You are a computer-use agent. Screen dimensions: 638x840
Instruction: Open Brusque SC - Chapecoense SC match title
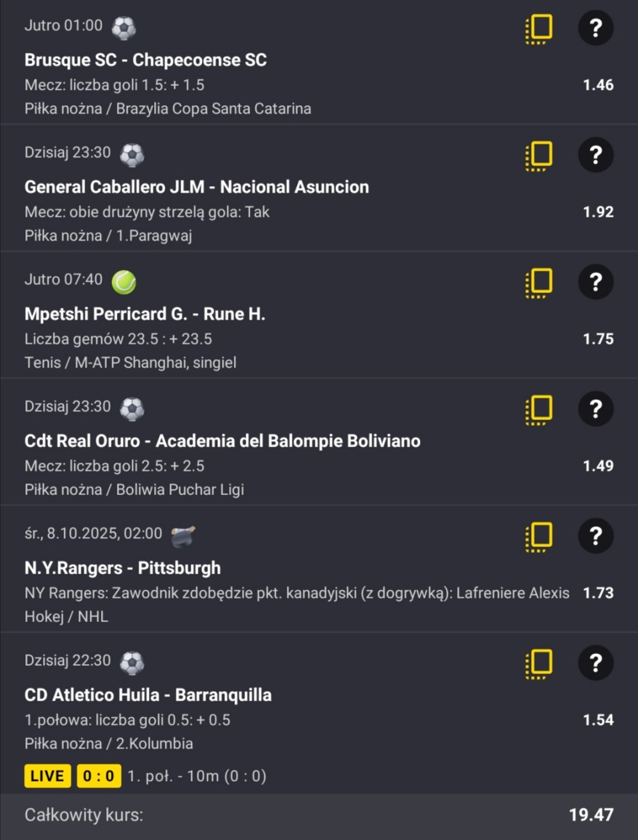[146, 60]
